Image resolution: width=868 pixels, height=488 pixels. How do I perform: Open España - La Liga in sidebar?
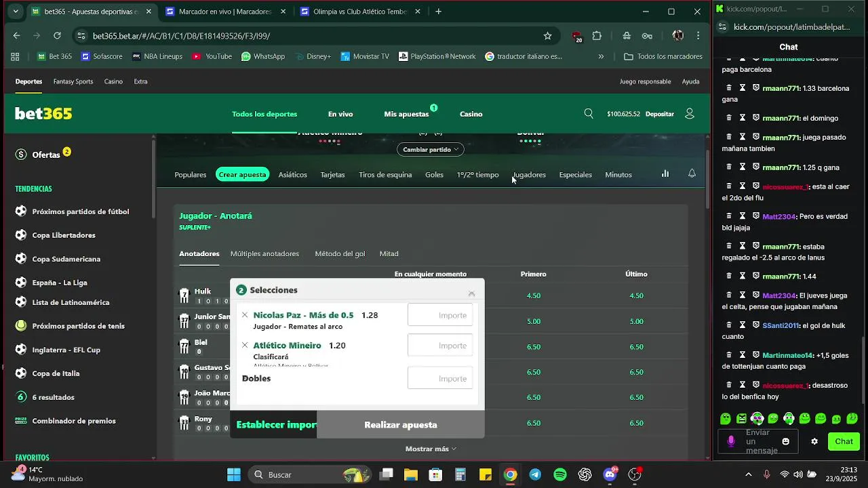pos(60,283)
